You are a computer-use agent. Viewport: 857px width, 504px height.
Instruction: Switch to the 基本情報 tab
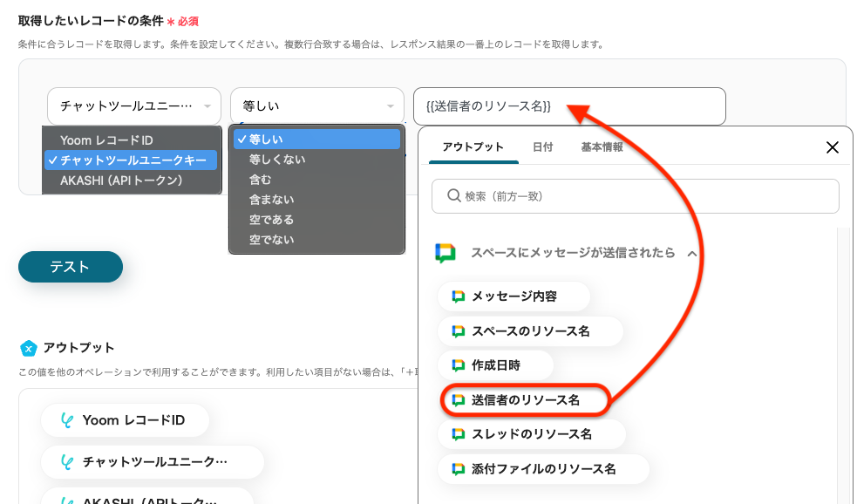click(602, 147)
